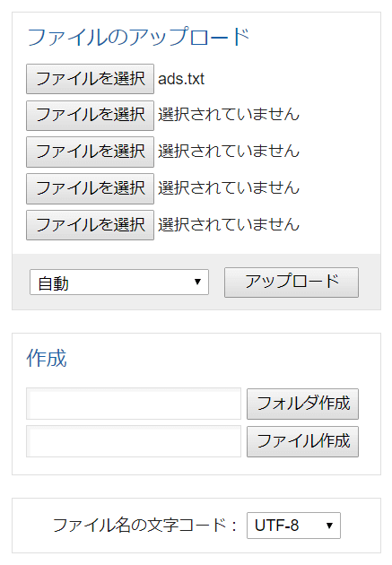Click the ファイルのアップロード heading
The image size is (392, 565).
[138, 37]
